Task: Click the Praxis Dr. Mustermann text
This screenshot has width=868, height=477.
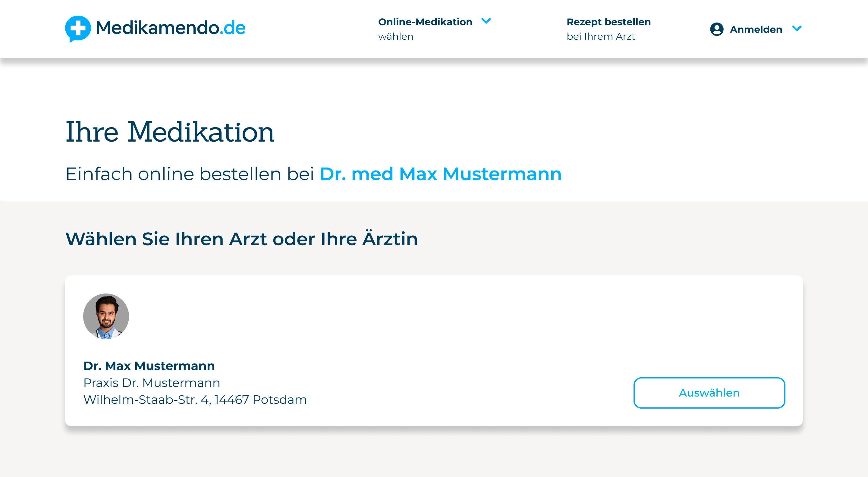Action: [152, 383]
